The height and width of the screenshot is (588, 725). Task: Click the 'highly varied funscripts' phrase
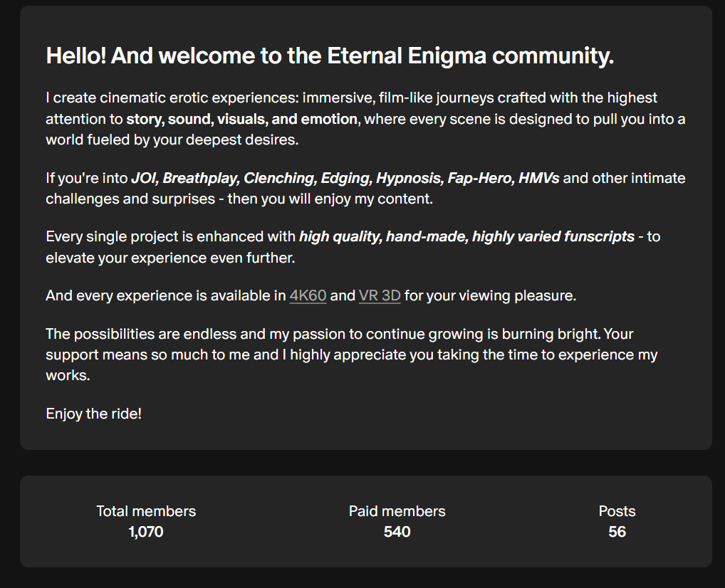click(553, 236)
